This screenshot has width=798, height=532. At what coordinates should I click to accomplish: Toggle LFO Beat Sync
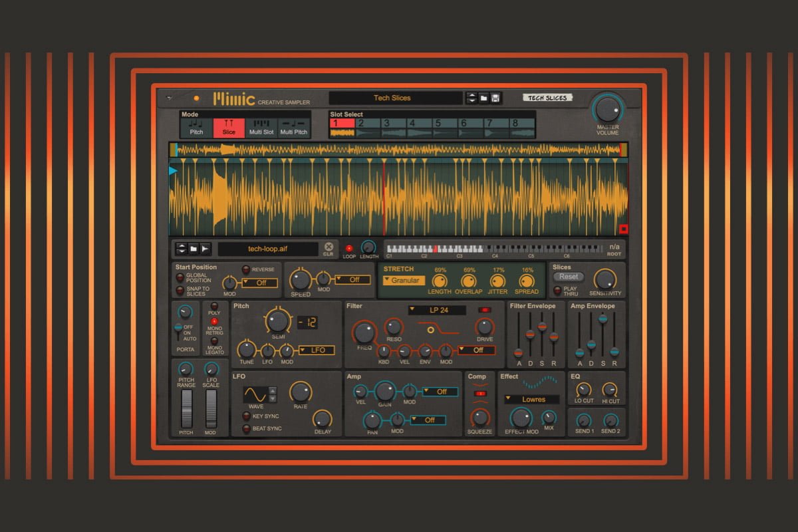(246, 428)
